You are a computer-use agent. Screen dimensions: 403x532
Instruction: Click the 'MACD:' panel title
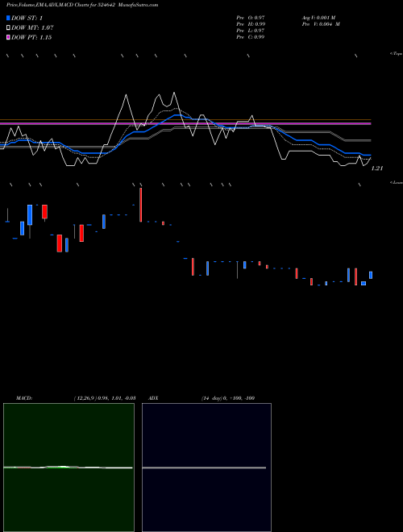click(x=24, y=398)
